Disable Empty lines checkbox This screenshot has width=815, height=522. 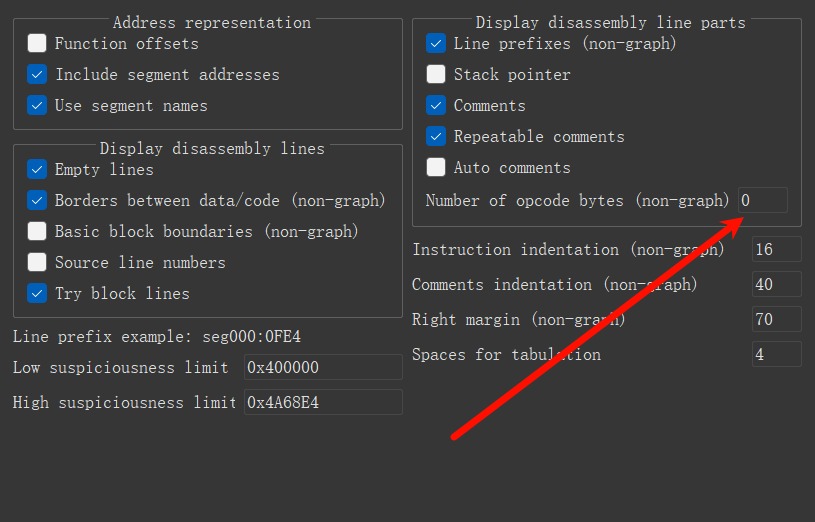point(37,169)
